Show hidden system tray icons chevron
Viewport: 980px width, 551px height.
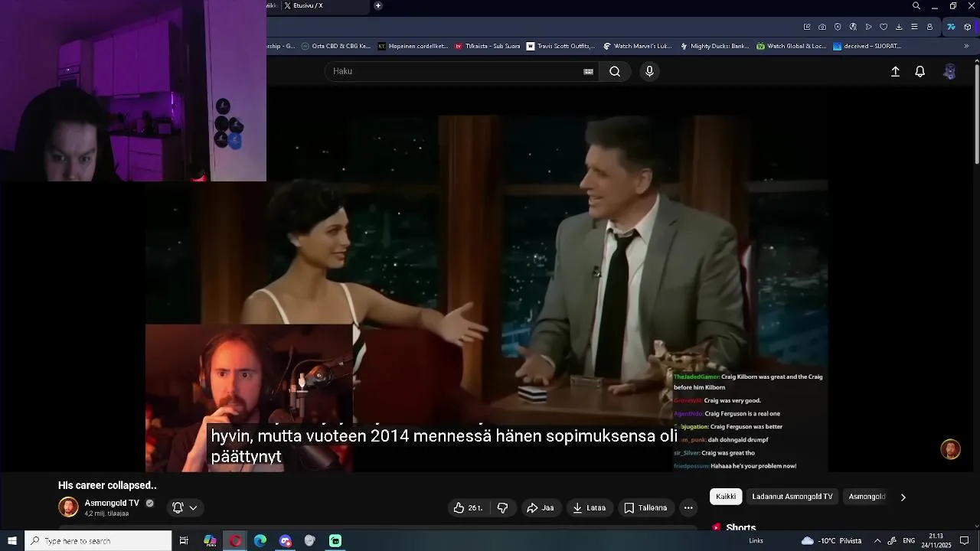click(877, 541)
